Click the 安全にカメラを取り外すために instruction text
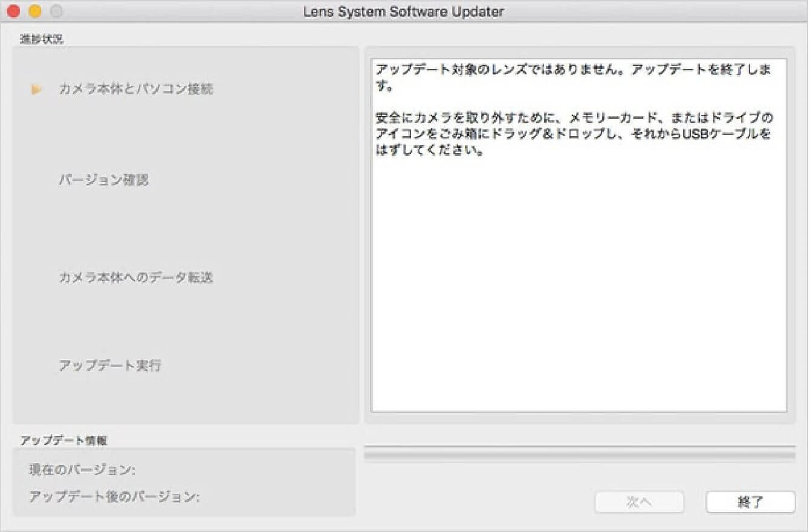Image resolution: width=810 pixels, height=532 pixels. (574, 134)
